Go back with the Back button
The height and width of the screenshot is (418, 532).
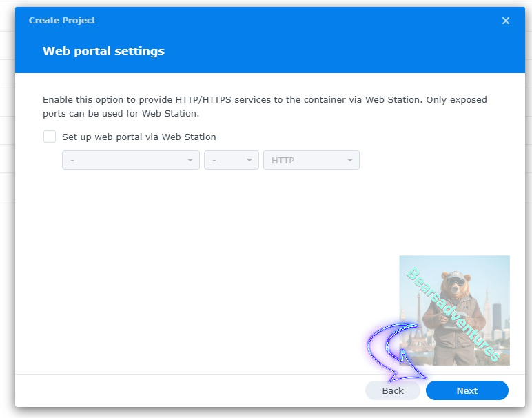coord(393,390)
